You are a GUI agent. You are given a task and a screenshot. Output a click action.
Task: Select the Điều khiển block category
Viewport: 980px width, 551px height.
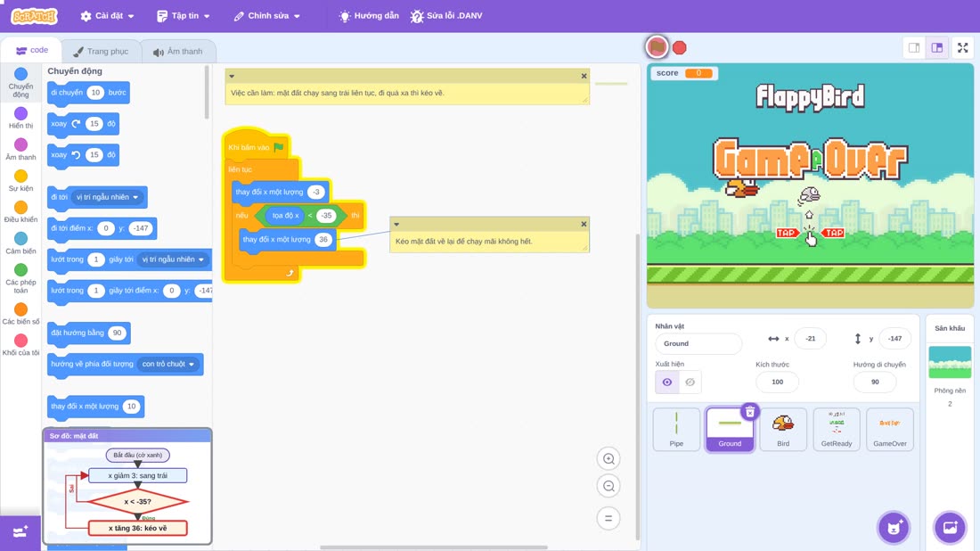coord(20,212)
